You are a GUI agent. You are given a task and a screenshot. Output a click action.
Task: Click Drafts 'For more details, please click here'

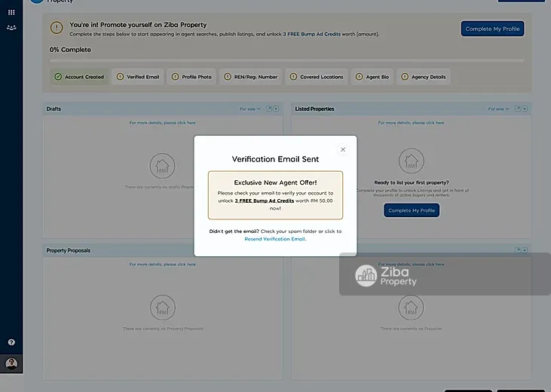coord(162,123)
